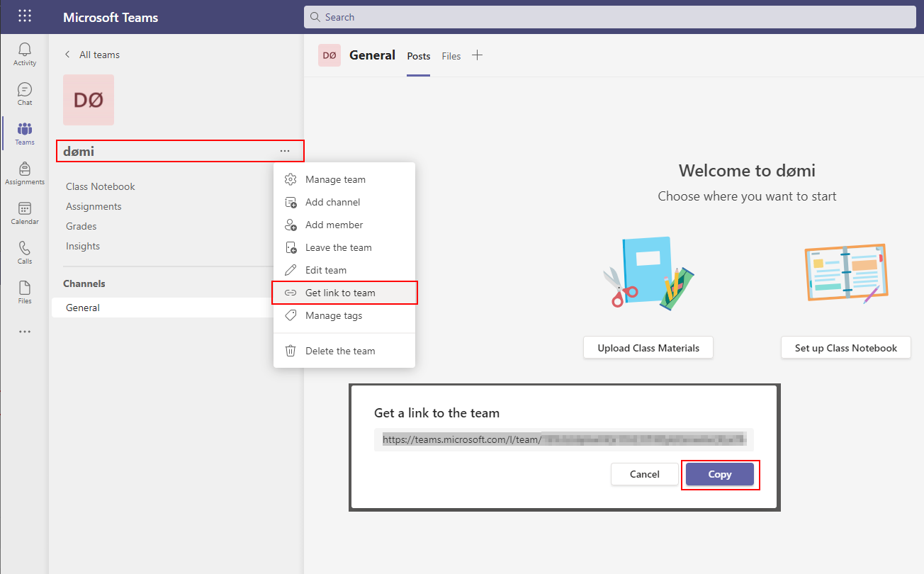The width and height of the screenshot is (924, 574).
Task: Add a tab with the plus icon
Action: coord(478,55)
